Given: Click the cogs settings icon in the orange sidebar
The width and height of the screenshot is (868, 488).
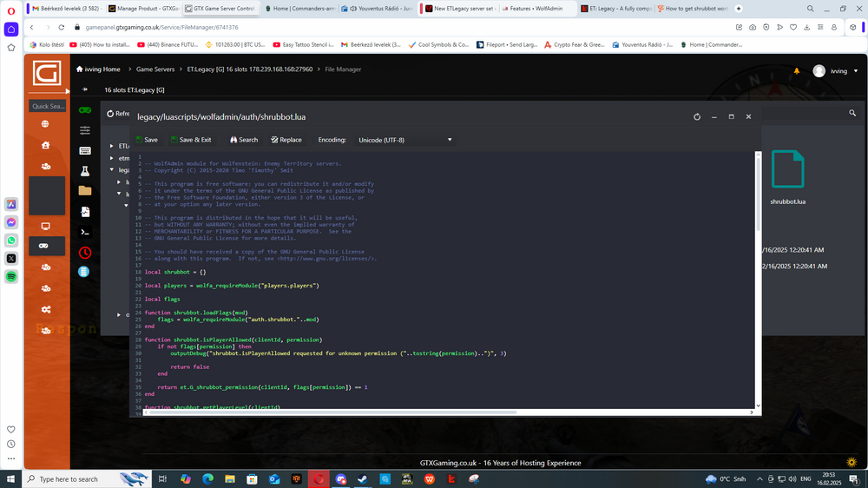Looking at the screenshot, I should (x=45, y=310).
